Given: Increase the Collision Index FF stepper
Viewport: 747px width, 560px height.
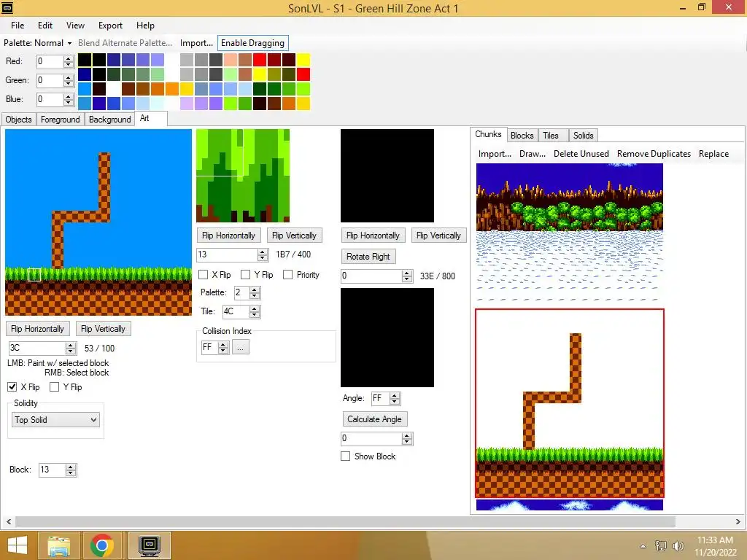Looking at the screenshot, I should point(223,344).
